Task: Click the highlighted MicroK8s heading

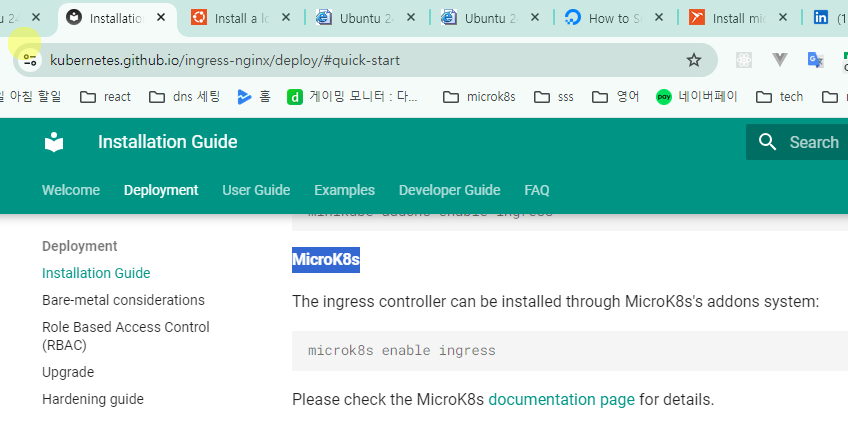Action: coord(326,259)
